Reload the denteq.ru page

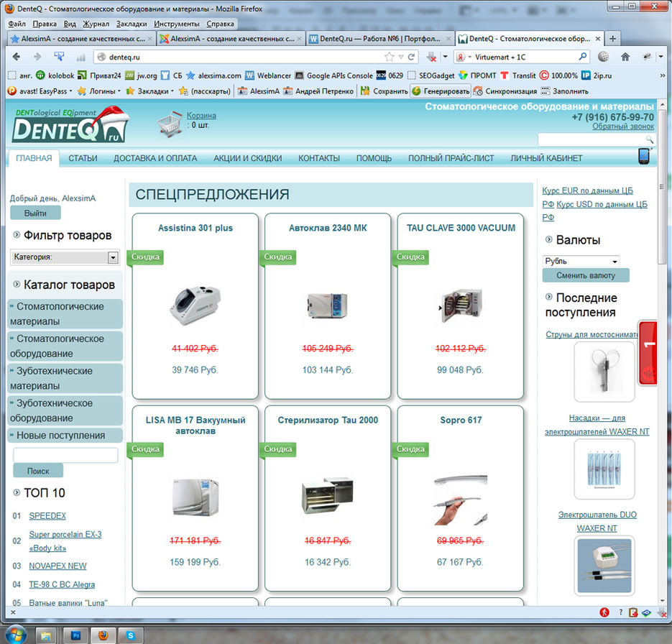(411, 57)
